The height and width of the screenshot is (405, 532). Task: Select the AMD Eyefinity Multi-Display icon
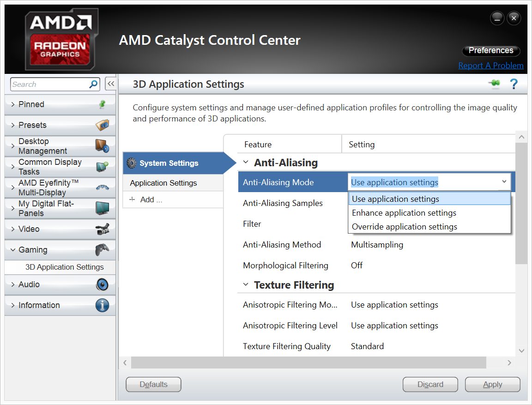tap(103, 187)
